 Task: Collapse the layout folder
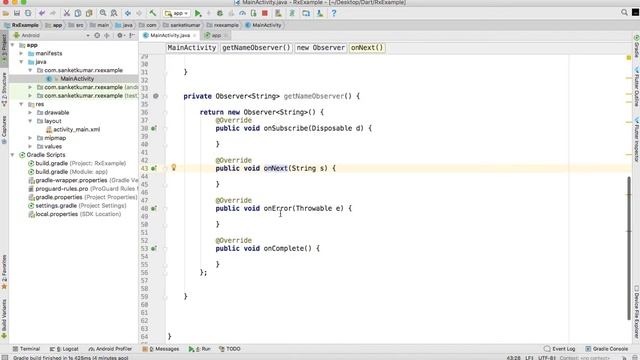(30, 121)
